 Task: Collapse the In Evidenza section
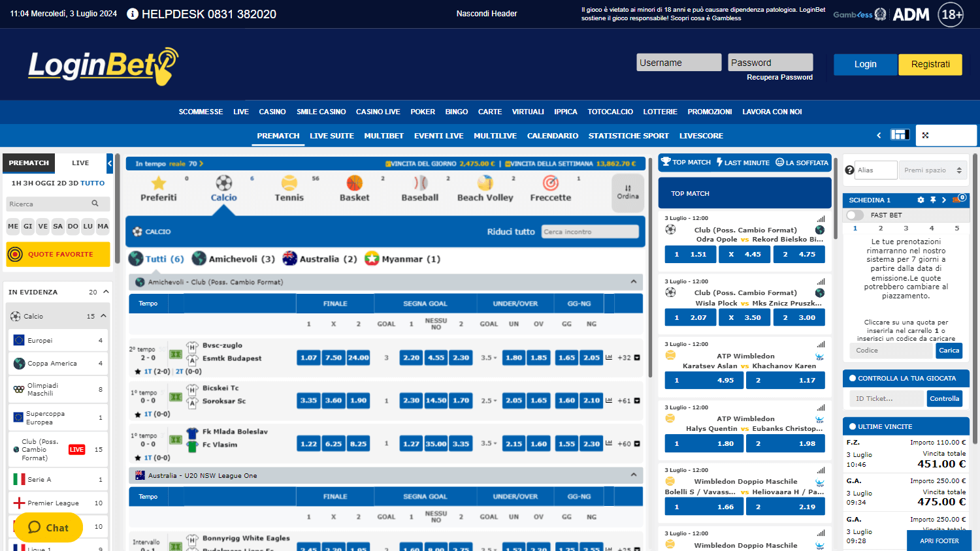(106, 292)
